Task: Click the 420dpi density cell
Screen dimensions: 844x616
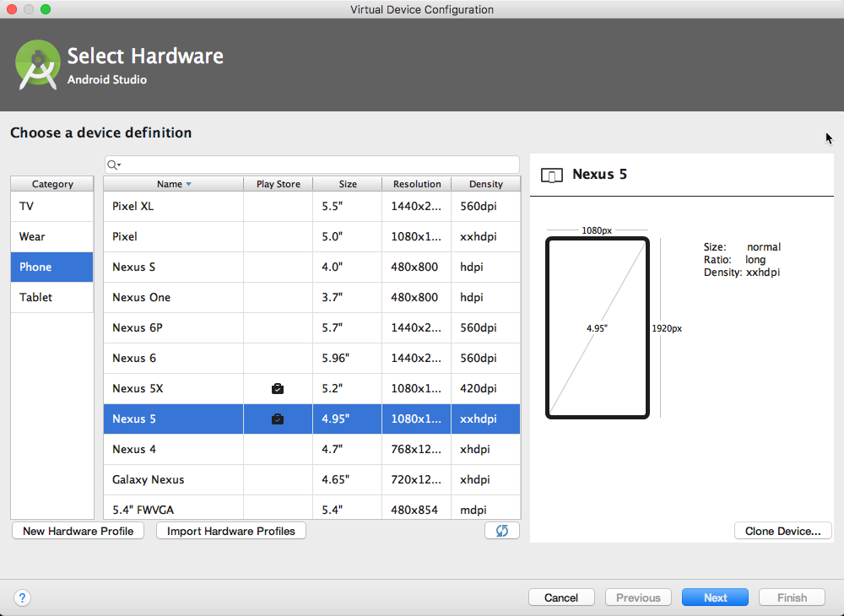Action: click(x=485, y=388)
